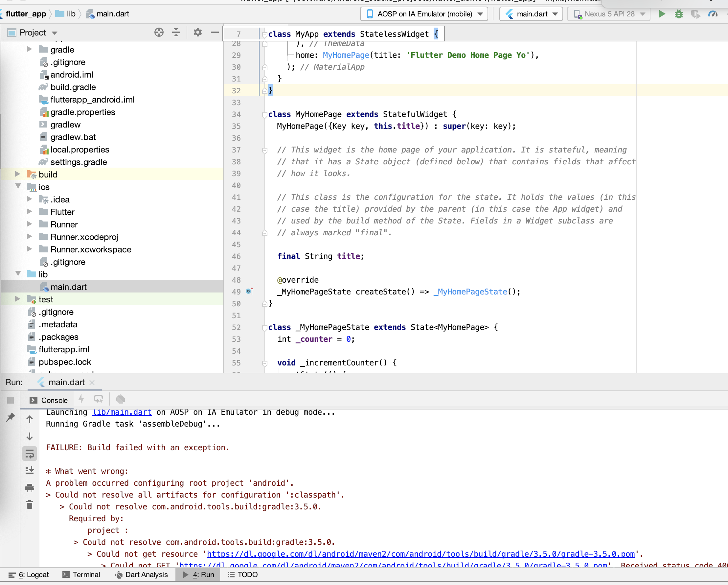
Task: Fold class _MyHomePageState at line 52
Action: (265, 328)
